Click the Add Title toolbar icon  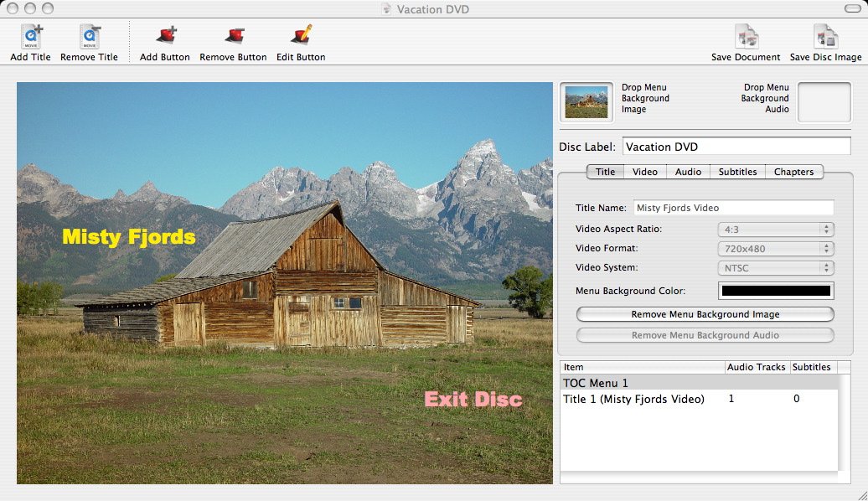pyautogui.click(x=31, y=37)
